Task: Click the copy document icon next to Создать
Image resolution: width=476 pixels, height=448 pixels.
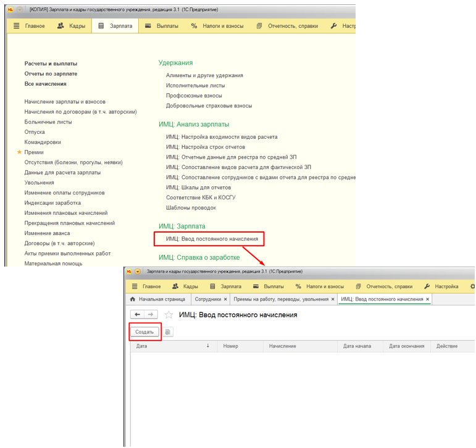Action: click(169, 332)
